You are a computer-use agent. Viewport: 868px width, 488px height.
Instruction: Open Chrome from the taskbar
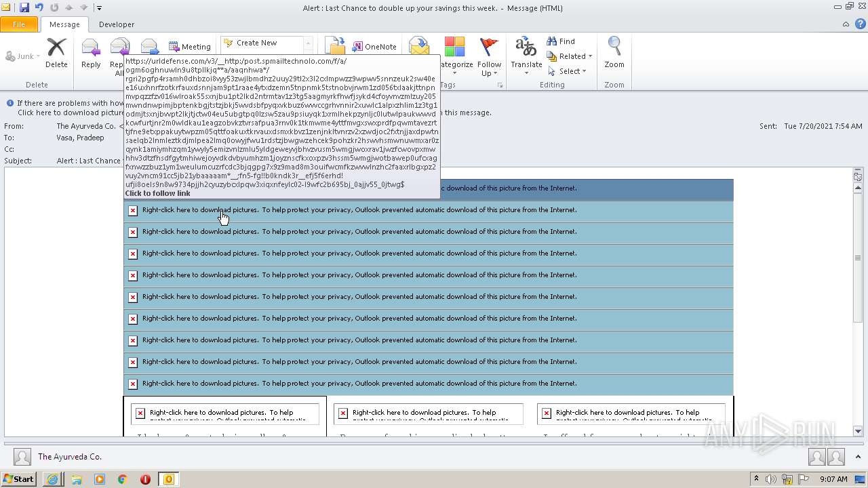(x=122, y=479)
